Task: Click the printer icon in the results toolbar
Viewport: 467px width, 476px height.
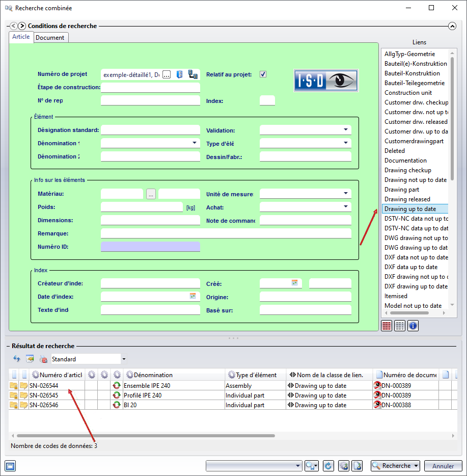Action: click(43, 359)
